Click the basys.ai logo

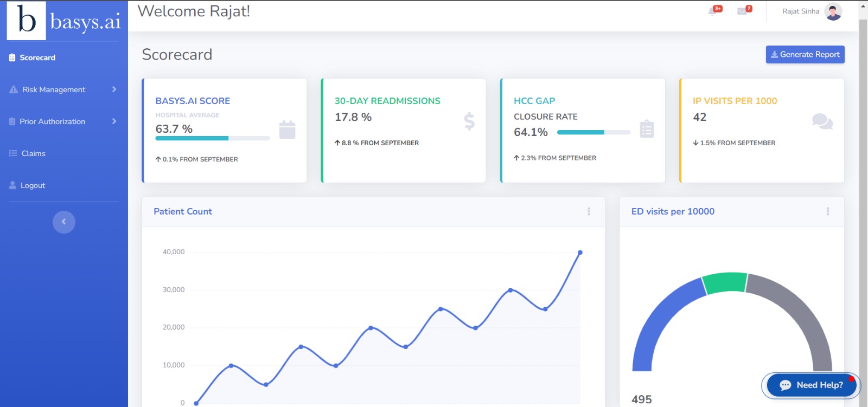[64, 21]
